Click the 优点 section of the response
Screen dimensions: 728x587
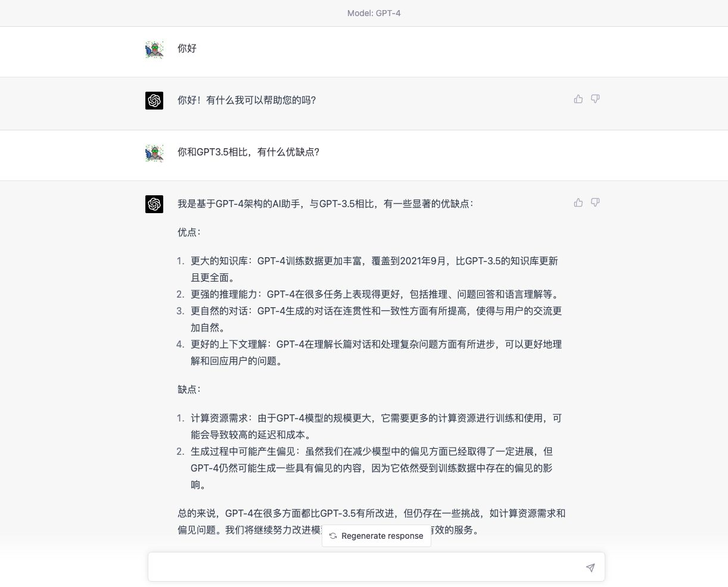tap(189, 232)
